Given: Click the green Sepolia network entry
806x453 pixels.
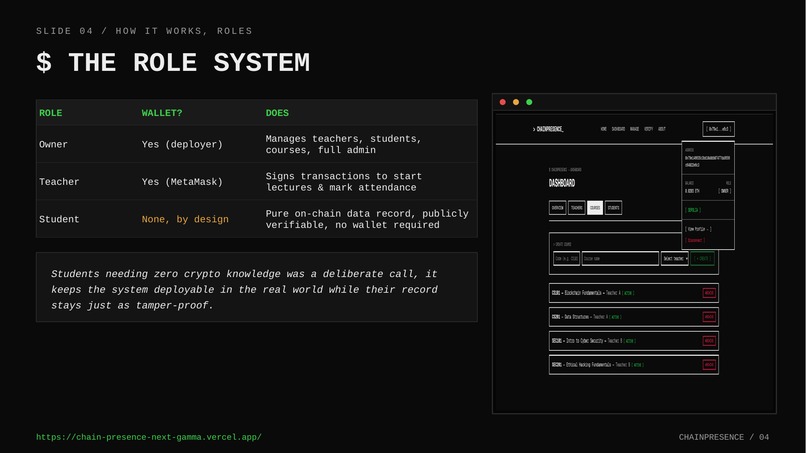Looking at the screenshot, I should tap(693, 210).
